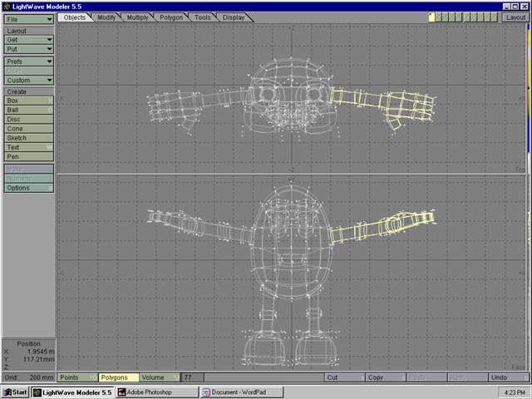Activate the second layer button

(438, 17)
